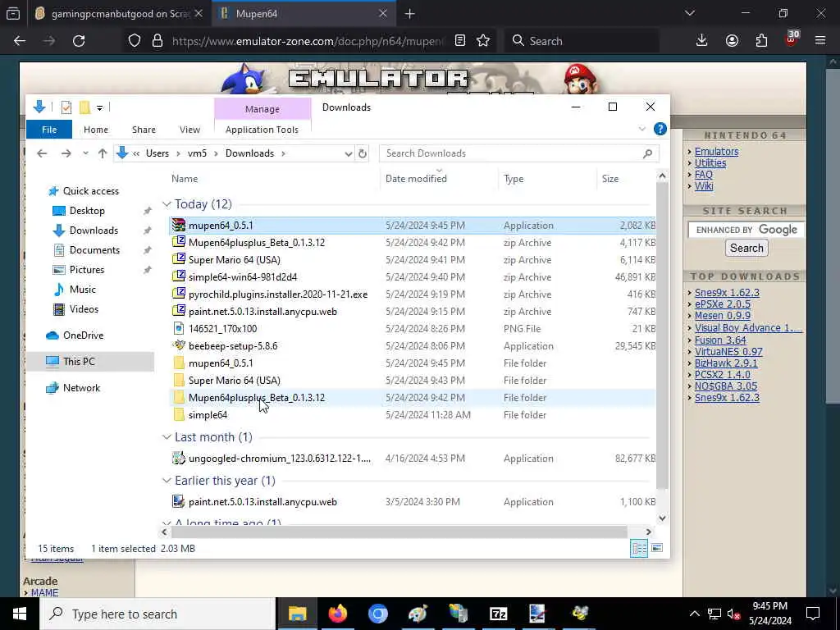The image size is (840, 630).
Task: Click Utilities link on webpage
Action: [x=710, y=163]
